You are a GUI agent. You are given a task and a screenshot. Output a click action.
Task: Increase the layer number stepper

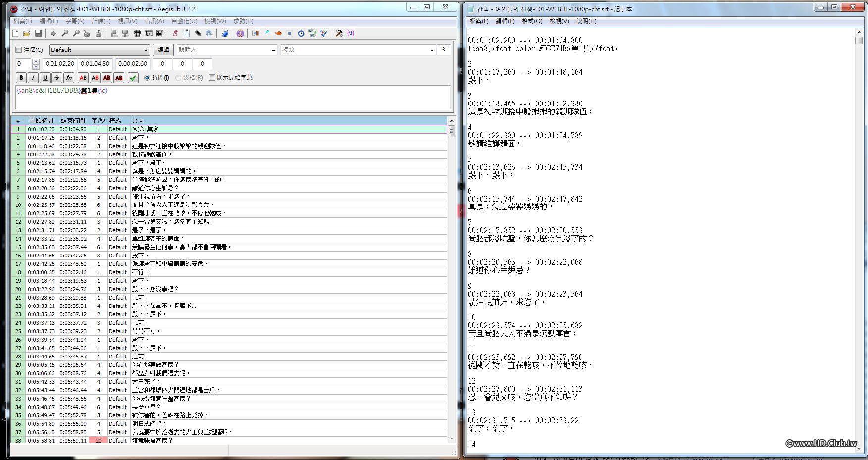[x=36, y=61]
